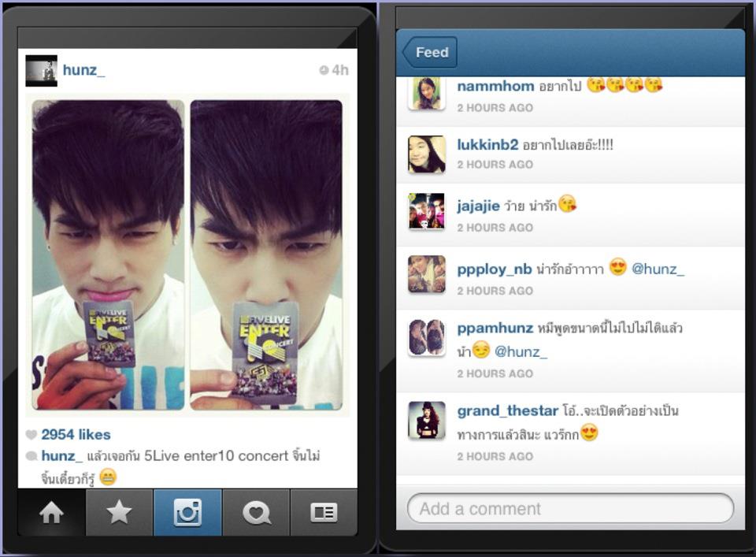Tap the Instagram camera icon
This screenshot has width=756, height=557.
click(187, 512)
